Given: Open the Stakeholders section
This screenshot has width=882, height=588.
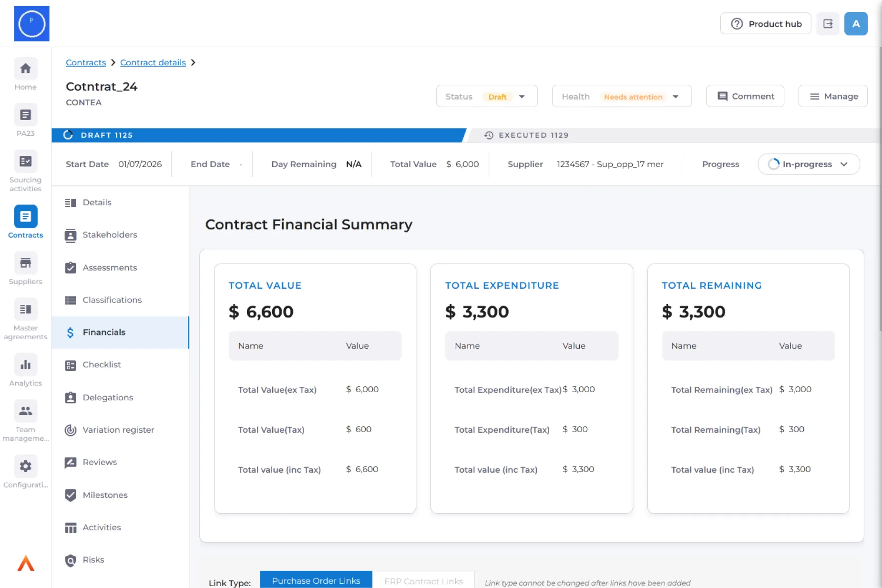Looking at the screenshot, I should coord(120,235).
